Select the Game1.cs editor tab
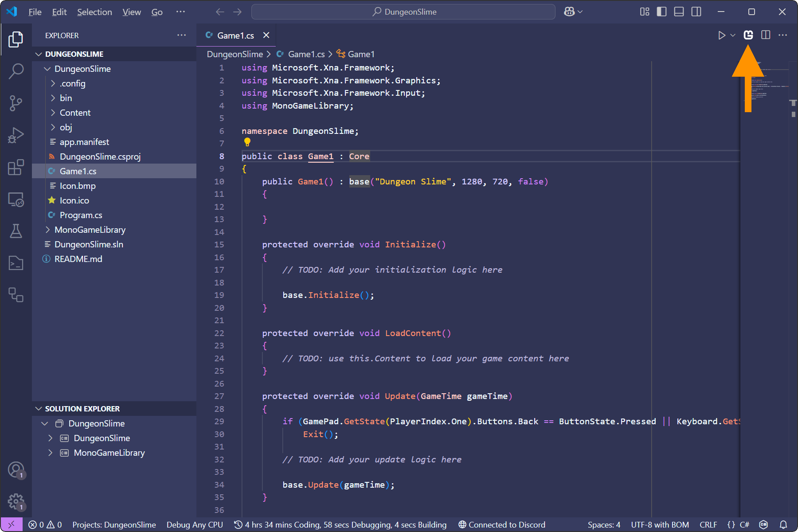This screenshot has height=532, width=798. 235,35
